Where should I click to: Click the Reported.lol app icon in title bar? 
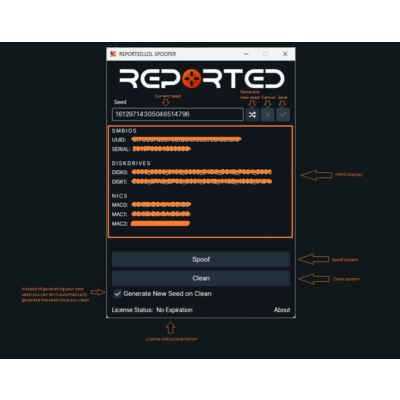pyautogui.click(x=113, y=54)
